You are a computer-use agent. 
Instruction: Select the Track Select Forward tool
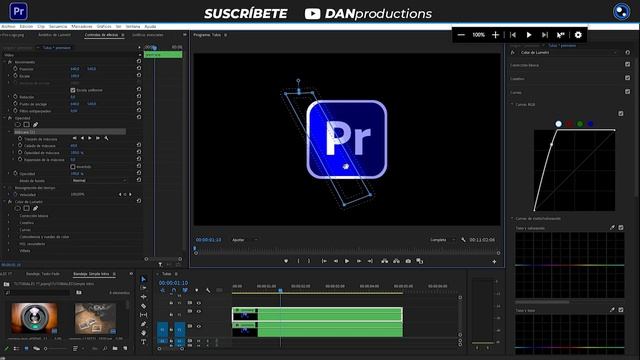pos(143,288)
